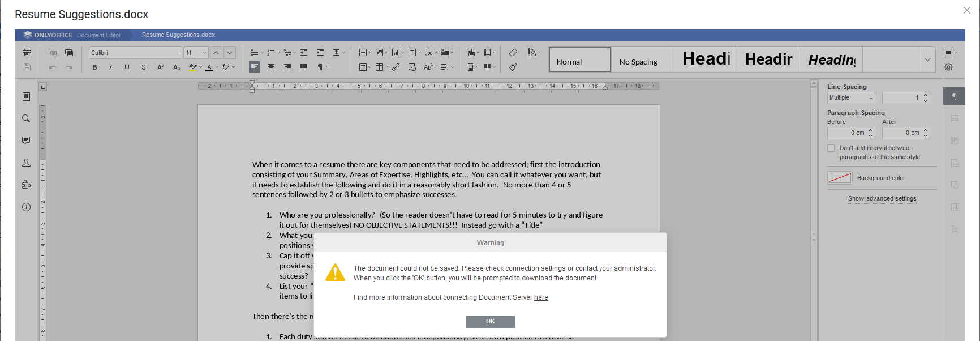Screen dimensions: 980x341
Task: Open the Chat/collaboration person icon
Action: click(26, 163)
